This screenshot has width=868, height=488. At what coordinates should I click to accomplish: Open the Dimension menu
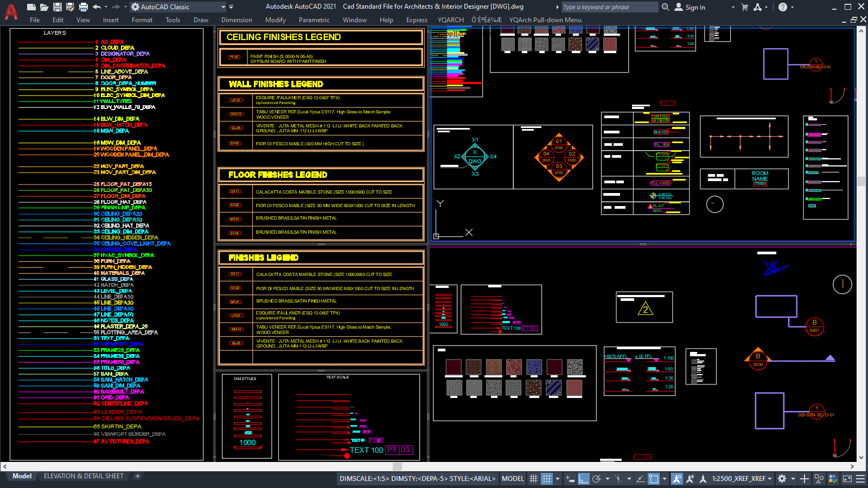(237, 20)
